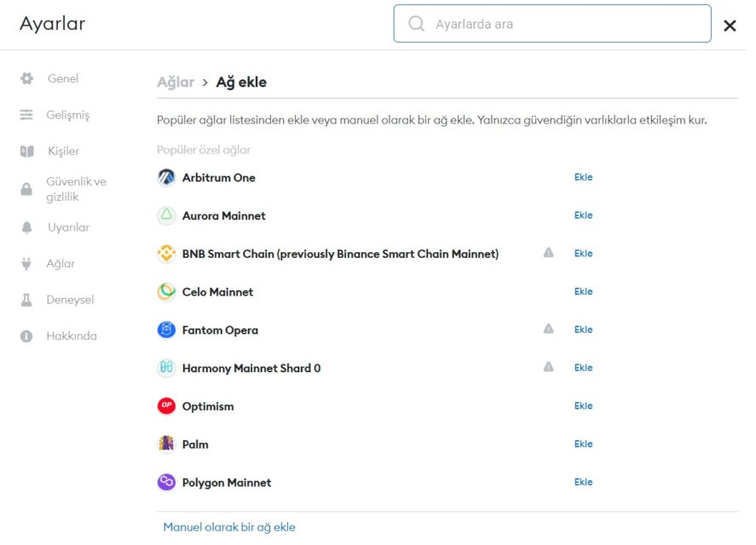This screenshot has width=756, height=545.
Task: Focus the Ayarlarda ara search field
Action: pos(552,24)
